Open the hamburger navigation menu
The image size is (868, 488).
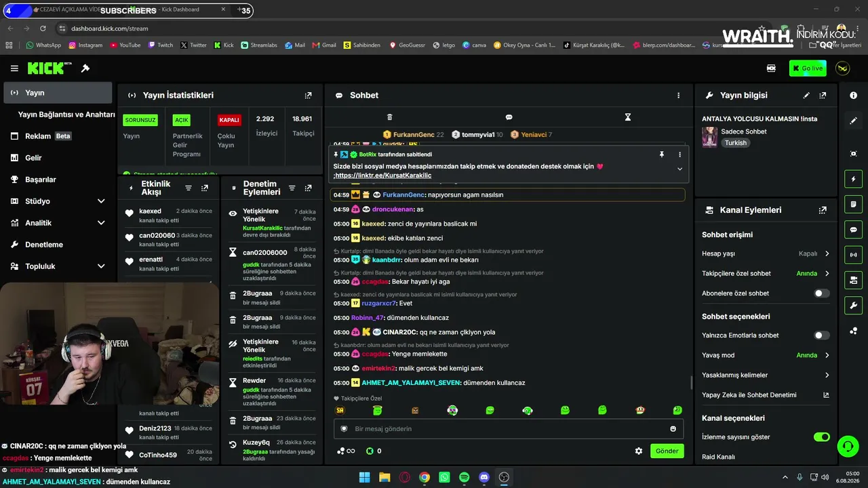point(14,68)
